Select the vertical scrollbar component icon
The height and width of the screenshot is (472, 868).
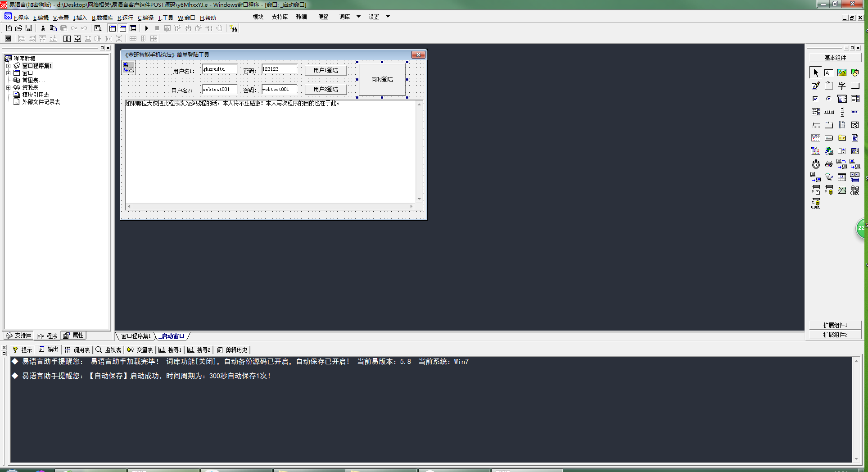pyautogui.click(x=841, y=112)
